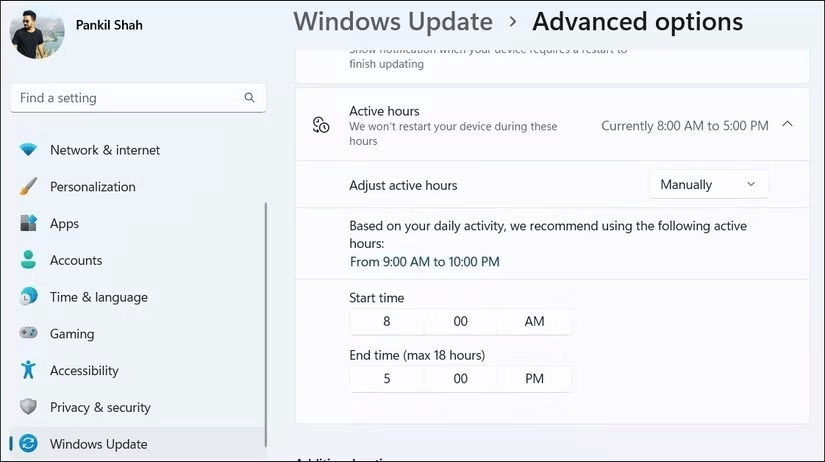Screen dimensions: 825x462
Task: Click the Accounts person icon
Action: coord(28,260)
